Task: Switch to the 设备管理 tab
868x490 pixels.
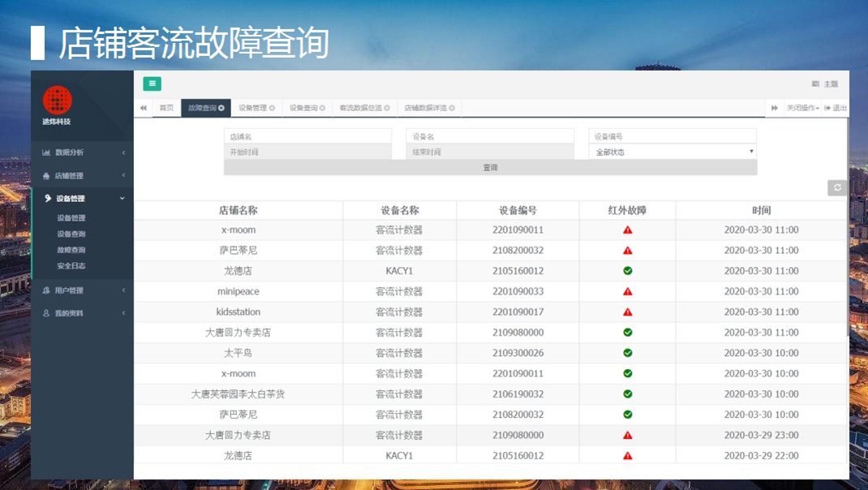Action: pyautogui.click(x=252, y=108)
